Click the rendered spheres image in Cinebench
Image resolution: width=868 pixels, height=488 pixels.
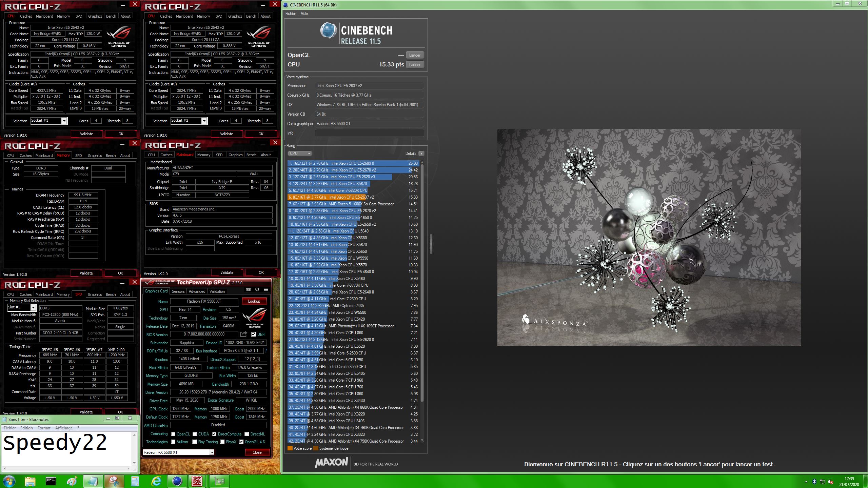[x=649, y=237]
